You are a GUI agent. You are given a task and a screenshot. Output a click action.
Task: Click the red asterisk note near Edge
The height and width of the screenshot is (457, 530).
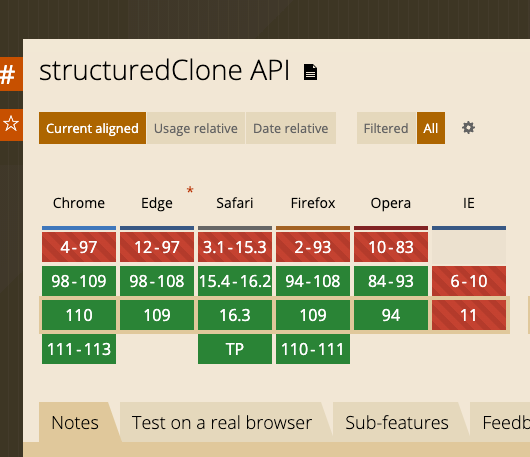(x=190, y=190)
